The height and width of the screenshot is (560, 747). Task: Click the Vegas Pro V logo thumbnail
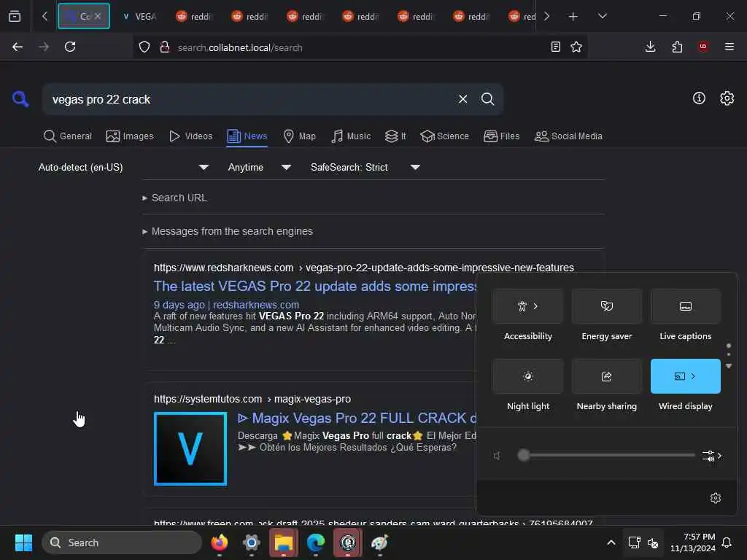190,448
